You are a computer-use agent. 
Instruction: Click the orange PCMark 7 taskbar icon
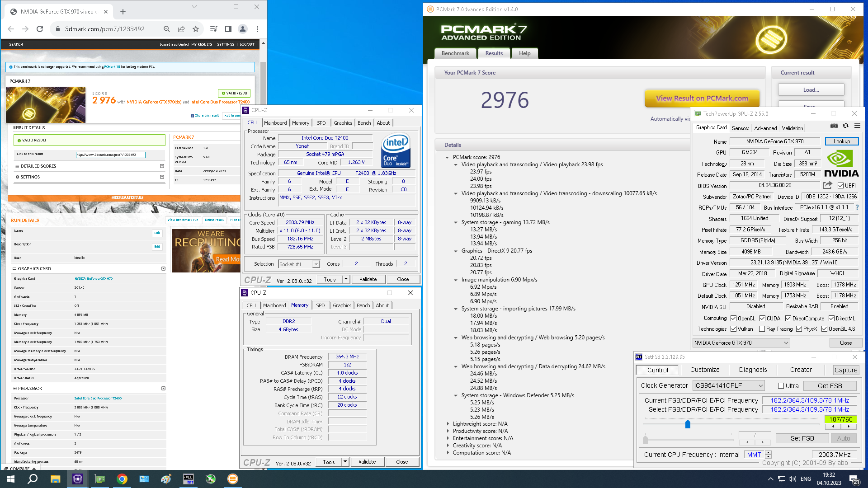click(232, 479)
